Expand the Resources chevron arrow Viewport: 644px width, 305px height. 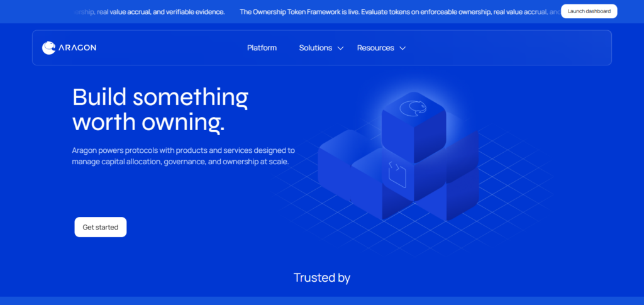tap(403, 48)
